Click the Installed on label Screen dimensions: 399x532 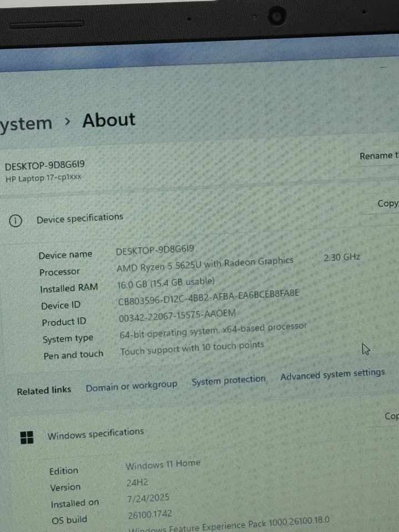[75, 504]
